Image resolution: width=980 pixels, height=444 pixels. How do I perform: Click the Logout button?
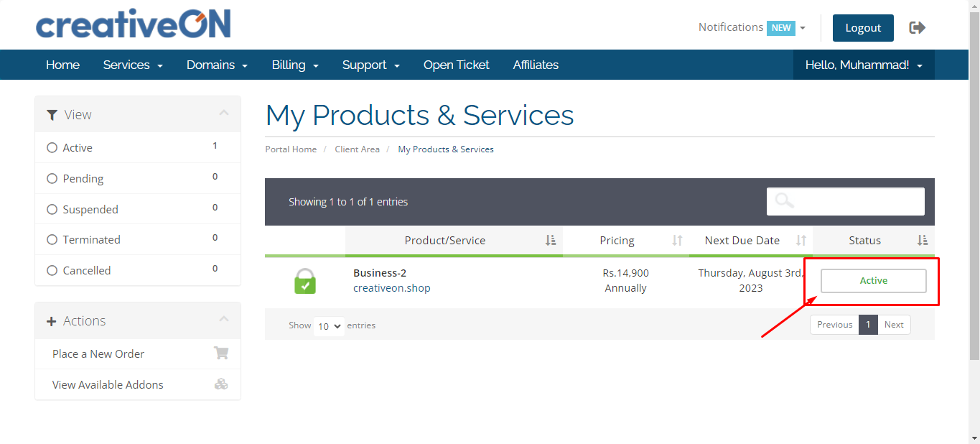863,28
